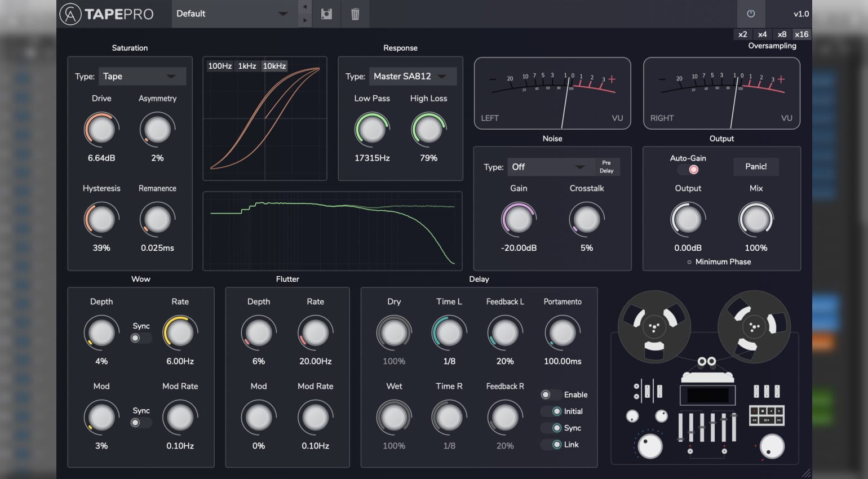This screenshot has width=868, height=479.
Task: Click the left tape reel graphic
Action: [654, 327]
